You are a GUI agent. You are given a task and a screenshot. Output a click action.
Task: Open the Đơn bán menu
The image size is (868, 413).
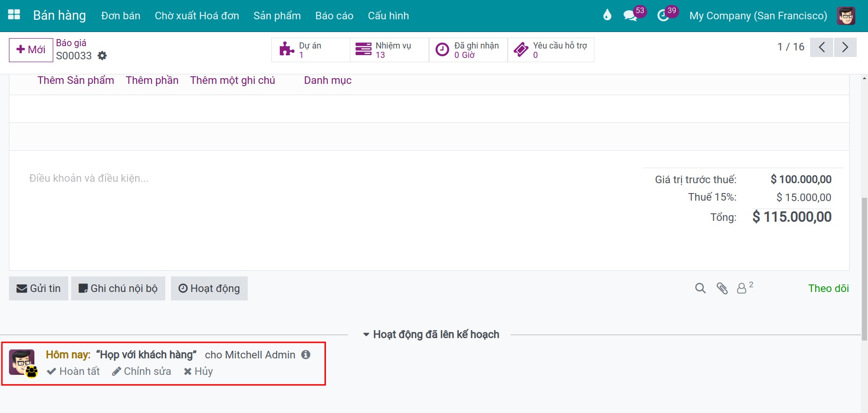click(121, 16)
